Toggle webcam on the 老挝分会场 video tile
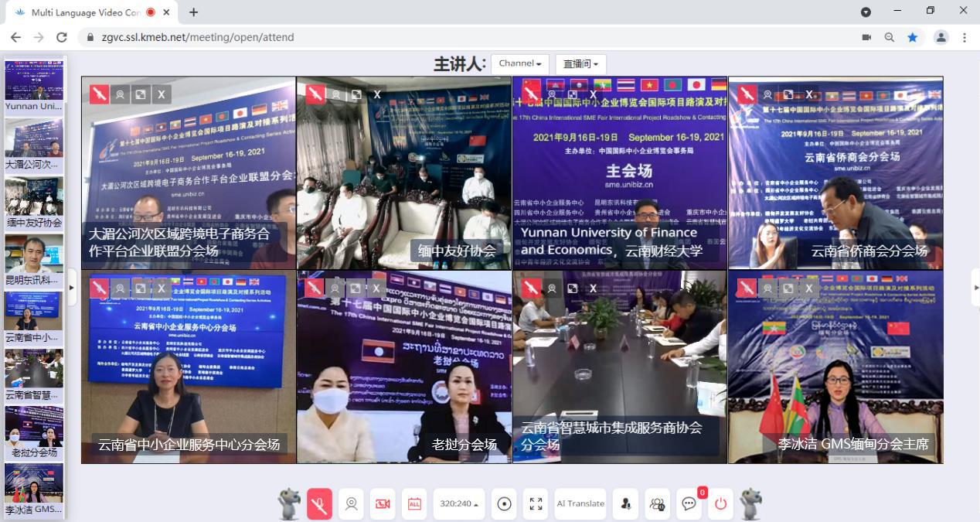The image size is (980, 522). [335, 288]
